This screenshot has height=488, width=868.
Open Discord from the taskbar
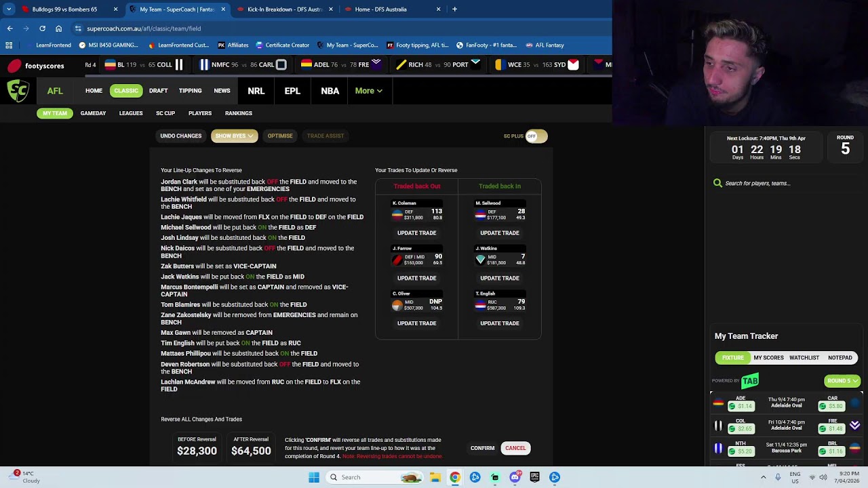(515, 477)
